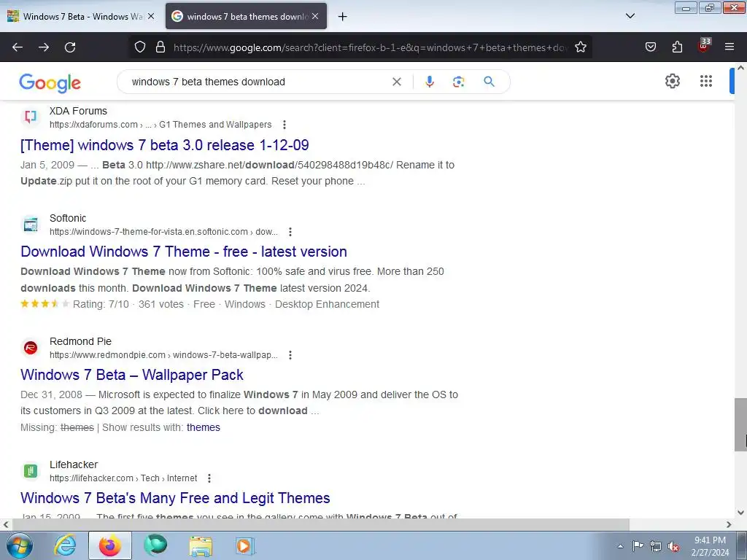
Task: Go back with the browser back arrow
Action: (x=18, y=47)
